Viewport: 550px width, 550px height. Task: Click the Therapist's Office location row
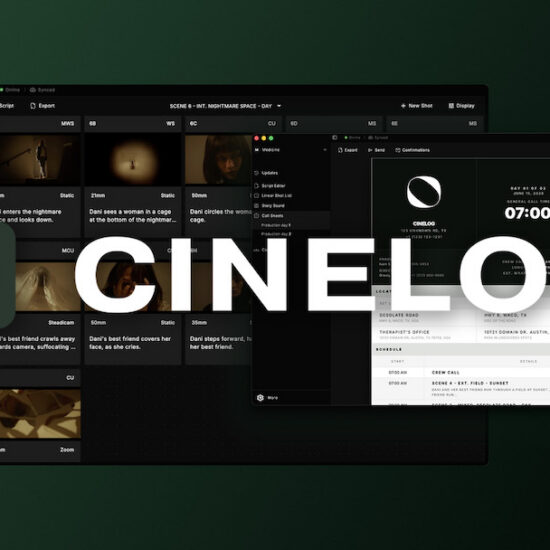[x=461, y=334]
